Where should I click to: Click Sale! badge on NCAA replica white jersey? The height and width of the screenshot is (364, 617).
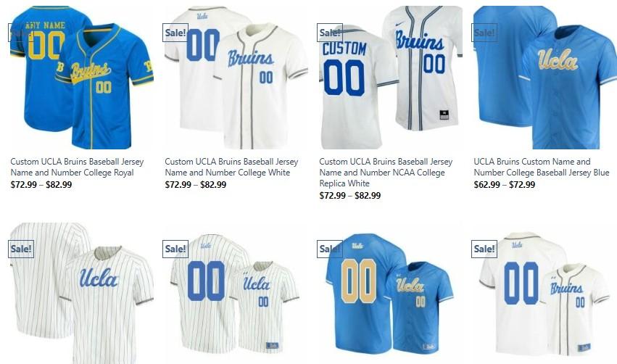pyautogui.click(x=330, y=33)
